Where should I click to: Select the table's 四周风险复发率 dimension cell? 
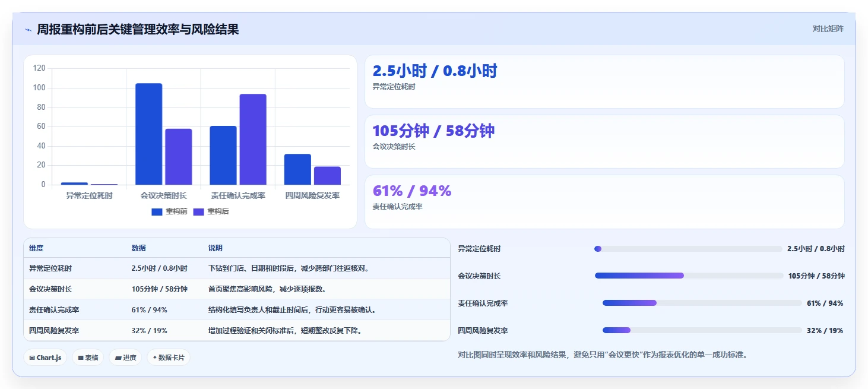(x=54, y=331)
